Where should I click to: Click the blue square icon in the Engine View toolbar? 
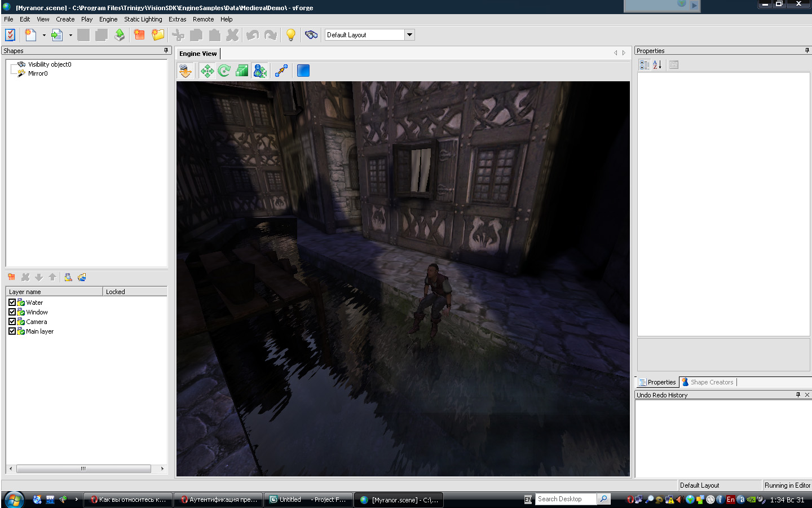coord(303,71)
